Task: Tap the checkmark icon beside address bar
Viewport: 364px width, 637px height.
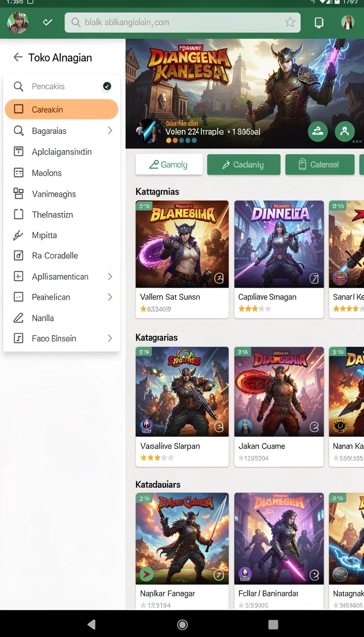Action: pos(47,22)
